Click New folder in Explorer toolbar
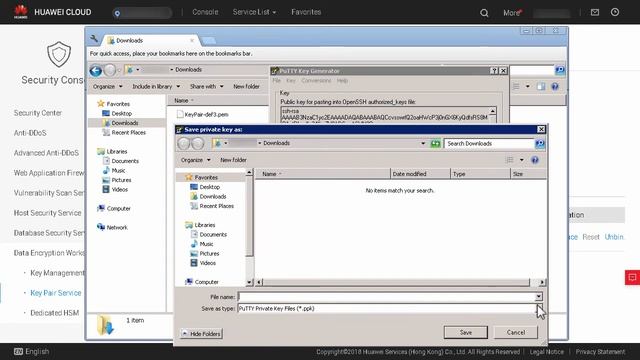Screen dimensions: 640x360 coord(246,87)
